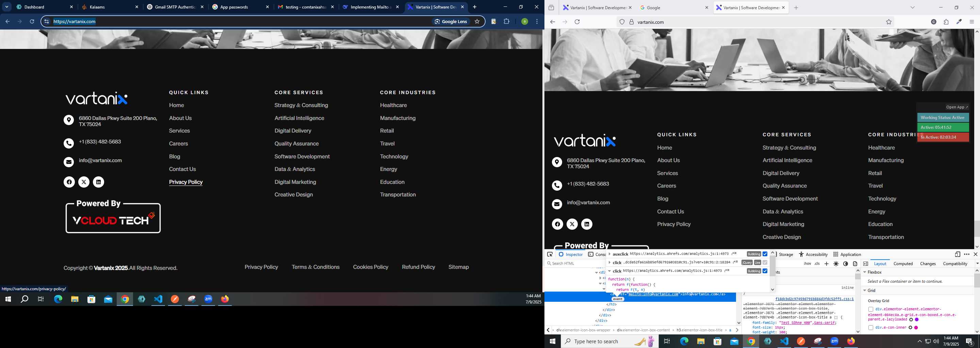
Task: Toggle :hov pseudo-class panel
Action: pyautogui.click(x=807, y=264)
